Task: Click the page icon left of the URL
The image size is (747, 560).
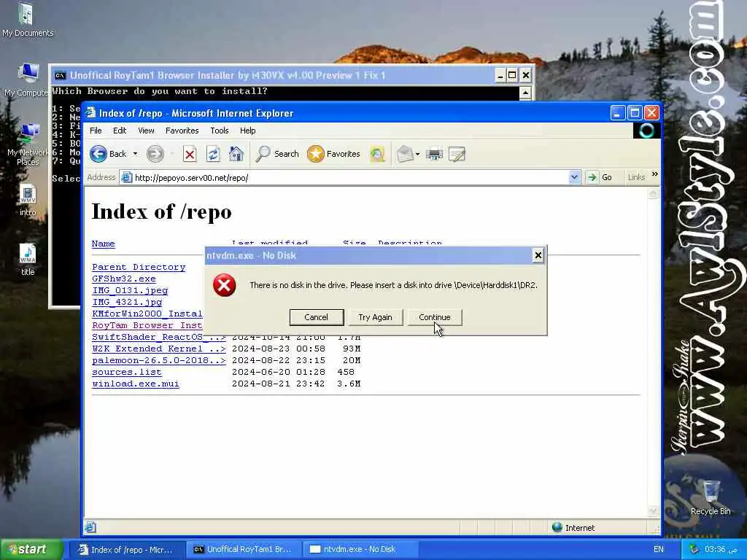Action: (126, 178)
